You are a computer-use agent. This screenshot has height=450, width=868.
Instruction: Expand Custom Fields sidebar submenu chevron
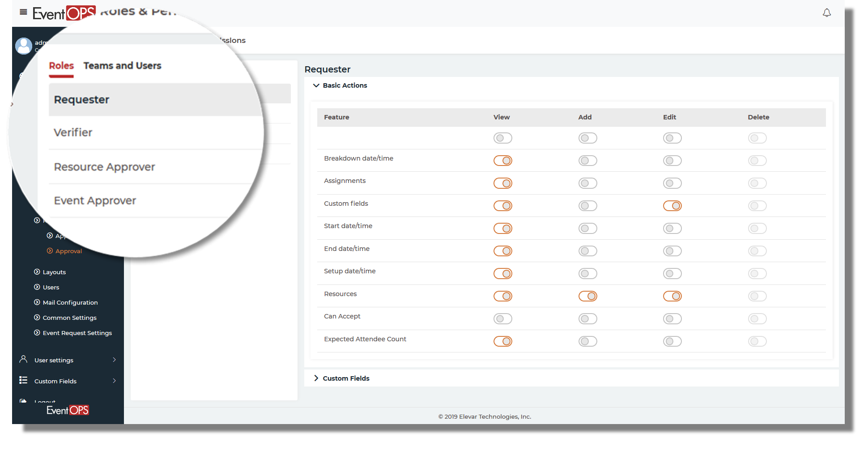click(x=115, y=381)
